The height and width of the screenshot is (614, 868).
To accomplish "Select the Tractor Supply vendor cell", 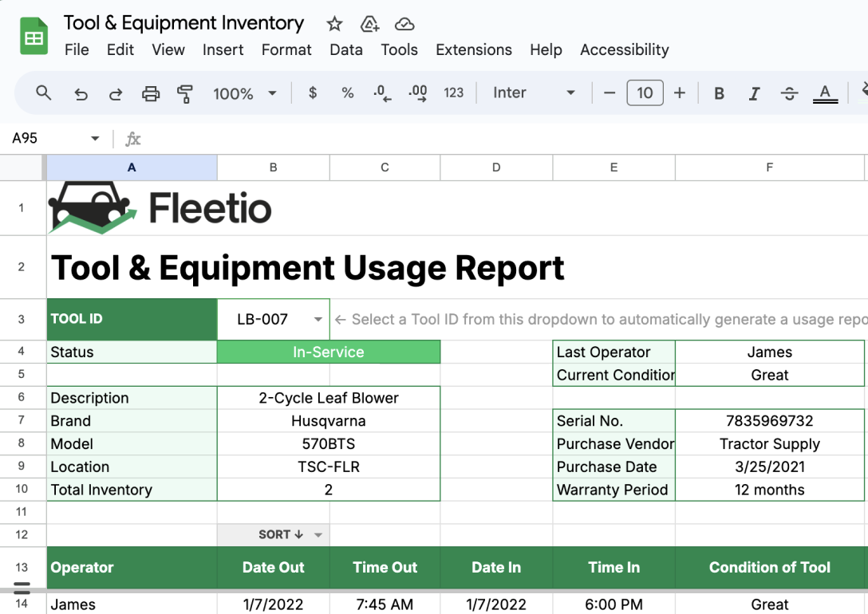I will 769,443.
